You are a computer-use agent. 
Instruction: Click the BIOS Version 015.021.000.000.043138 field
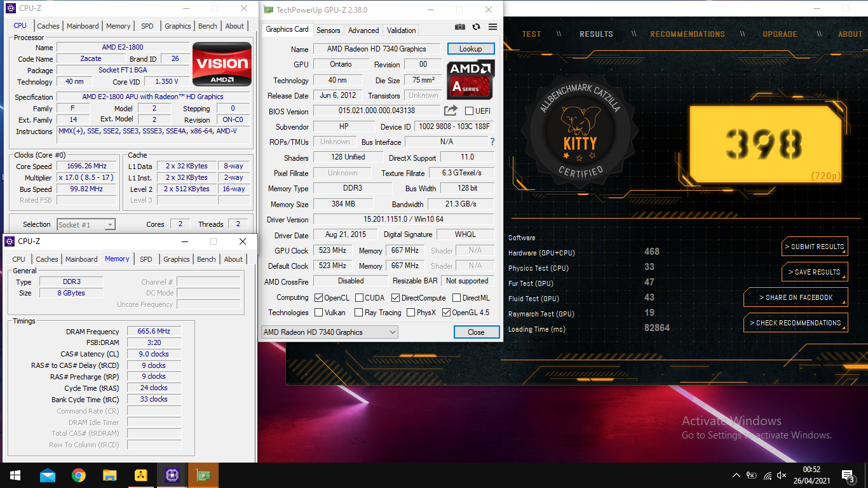(377, 111)
